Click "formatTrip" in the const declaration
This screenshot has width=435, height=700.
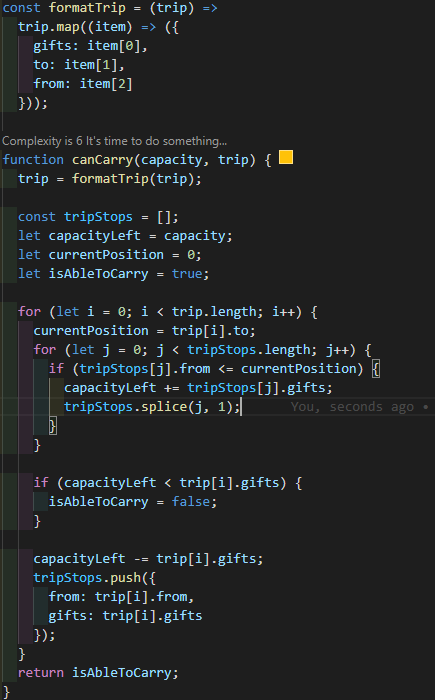pos(87,8)
